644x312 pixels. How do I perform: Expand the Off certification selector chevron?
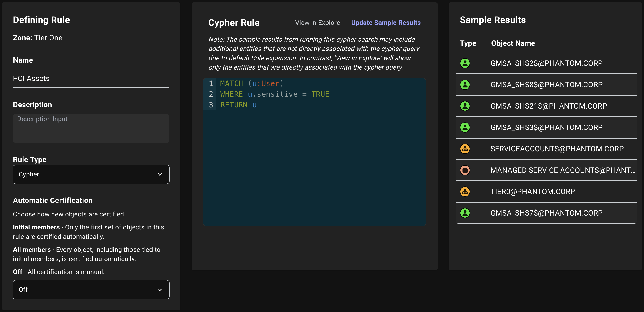point(160,289)
